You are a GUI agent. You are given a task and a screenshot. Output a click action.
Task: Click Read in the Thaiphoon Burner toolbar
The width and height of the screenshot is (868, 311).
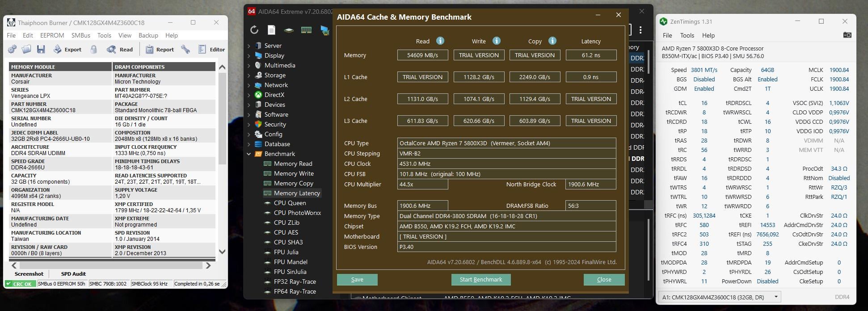(x=120, y=49)
